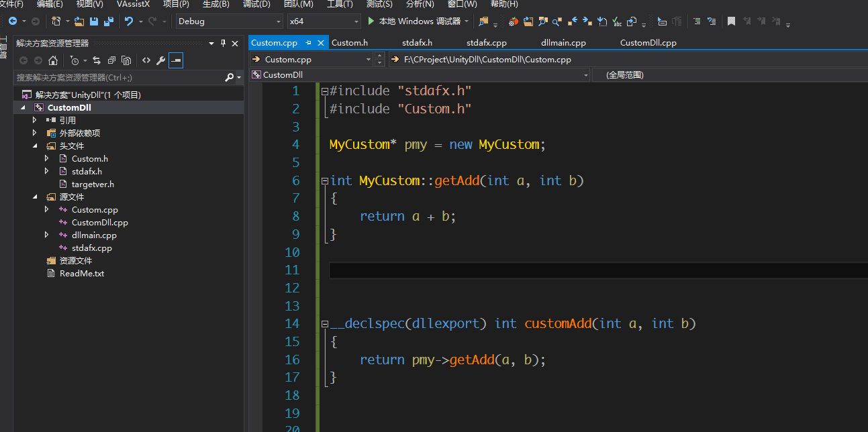Open Properties with the wrench icon
Image resolution: width=868 pixels, height=432 pixels.
(160, 60)
